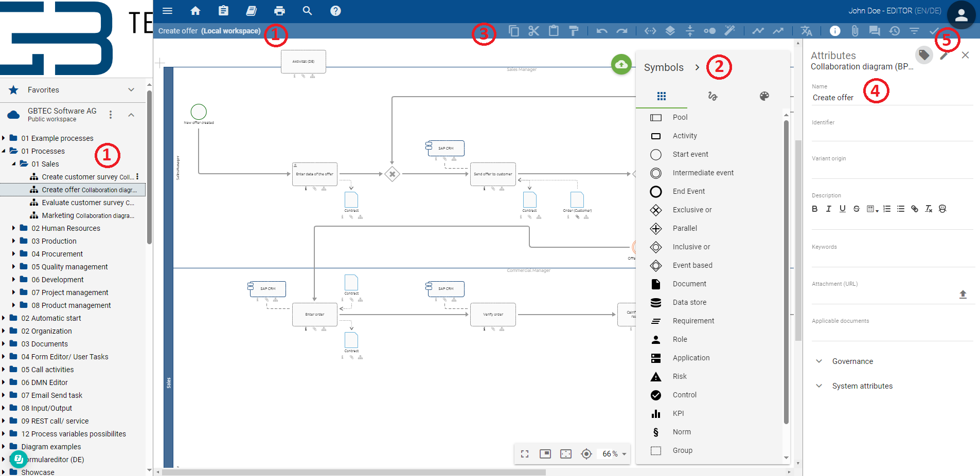980x476 pixels.
Task: Select the Data store symbol
Action: 689,302
